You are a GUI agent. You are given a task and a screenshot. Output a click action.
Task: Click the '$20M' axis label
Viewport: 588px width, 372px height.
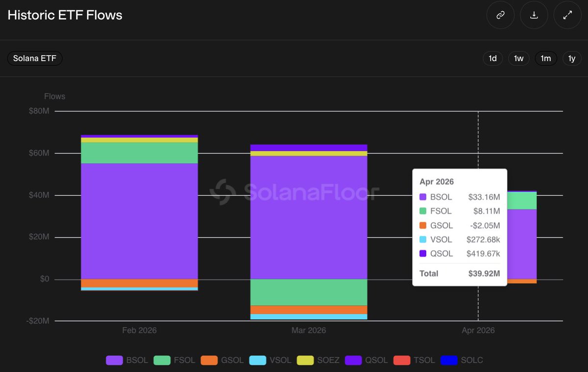coord(39,237)
